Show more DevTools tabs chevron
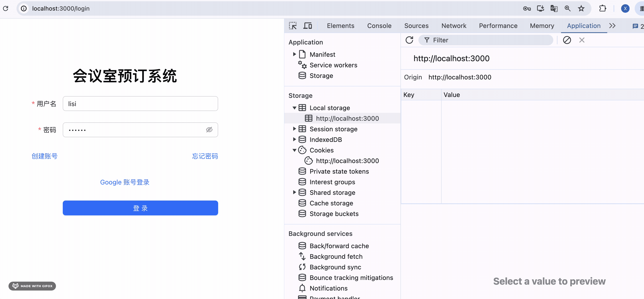The image size is (644, 299). (x=612, y=26)
